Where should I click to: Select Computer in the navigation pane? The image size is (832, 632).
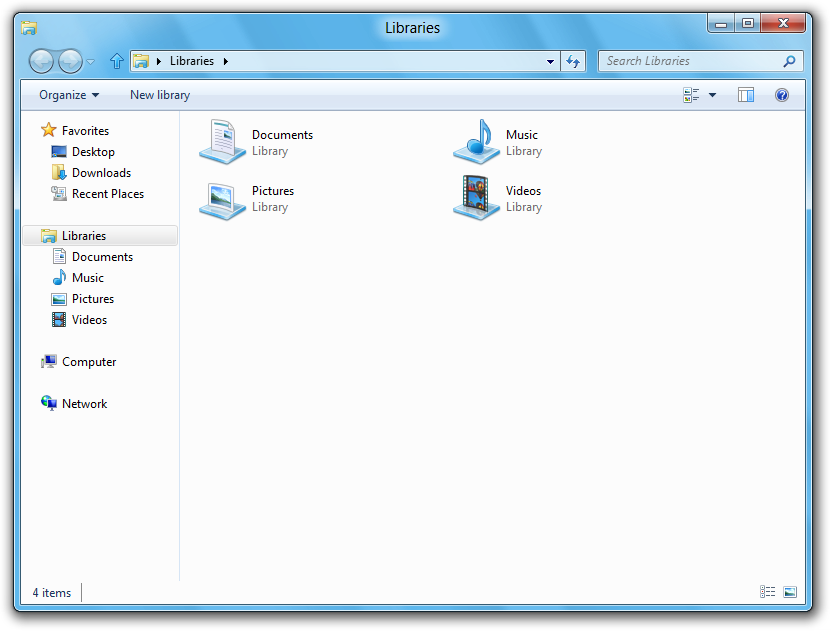pyautogui.click(x=89, y=362)
